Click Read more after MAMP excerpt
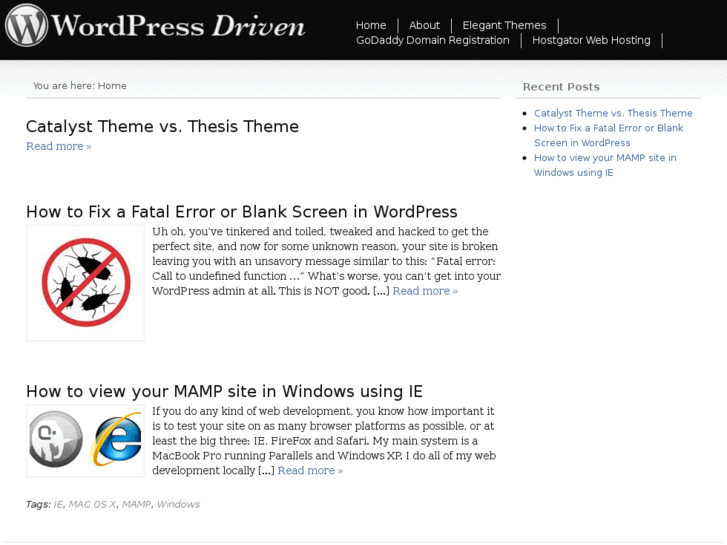The width and height of the screenshot is (727, 545). click(310, 470)
